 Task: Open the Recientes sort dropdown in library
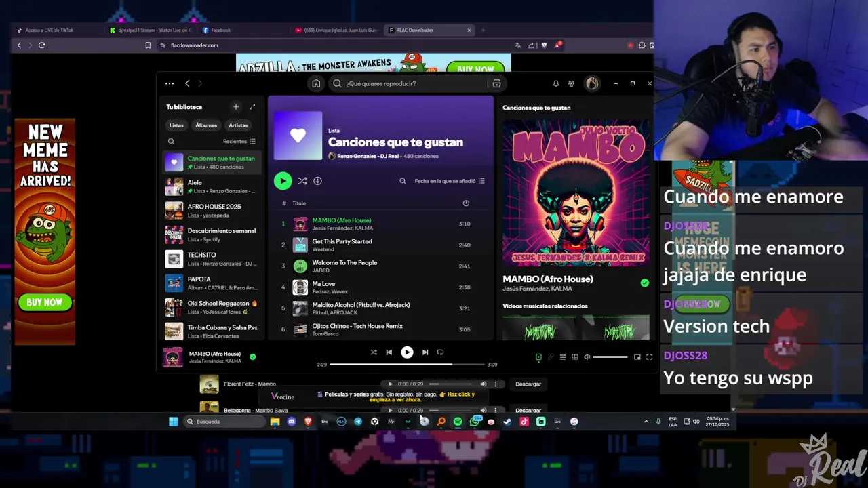pyautogui.click(x=239, y=142)
